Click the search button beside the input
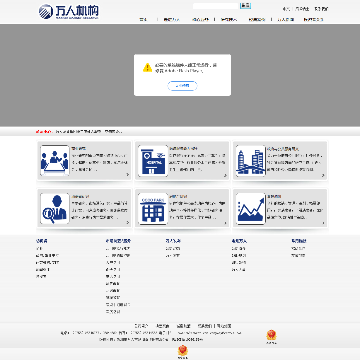 coord(245,6)
